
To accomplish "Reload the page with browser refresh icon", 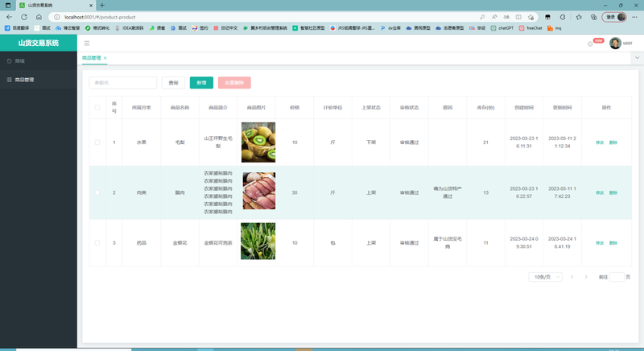I will pyautogui.click(x=24, y=17).
